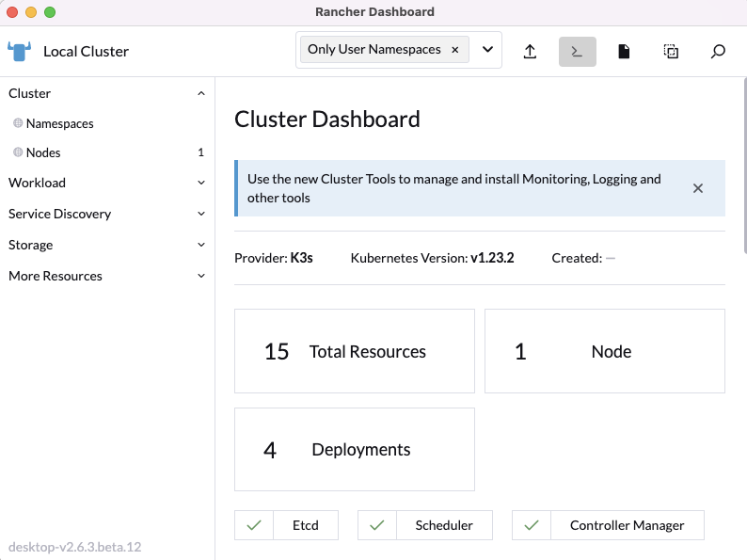This screenshot has height=560, width=747.
Task: Open the kubectl shell terminal icon
Action: (577, 52)
